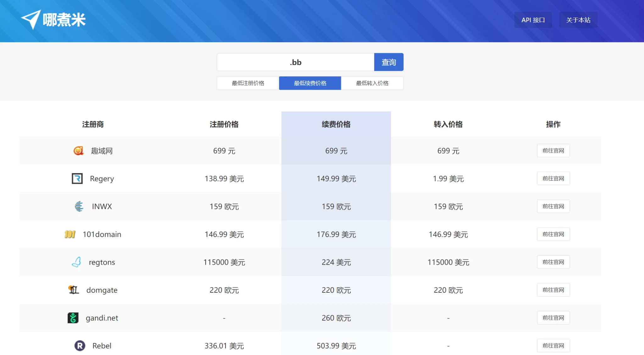Screen dimensions: 644x355
Task: Click the domgate logo icon
Action: [74, 290]
